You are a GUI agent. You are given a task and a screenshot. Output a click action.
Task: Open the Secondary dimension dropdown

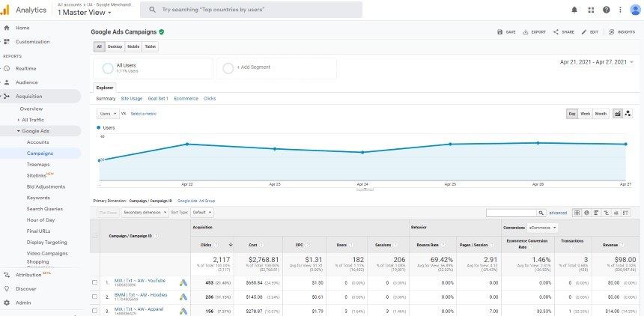pos(145,213)
